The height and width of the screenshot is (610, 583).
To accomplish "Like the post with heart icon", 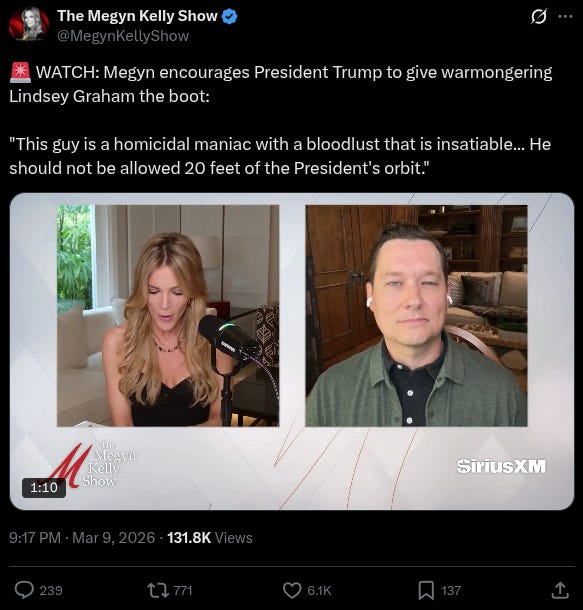I will 292,590.
